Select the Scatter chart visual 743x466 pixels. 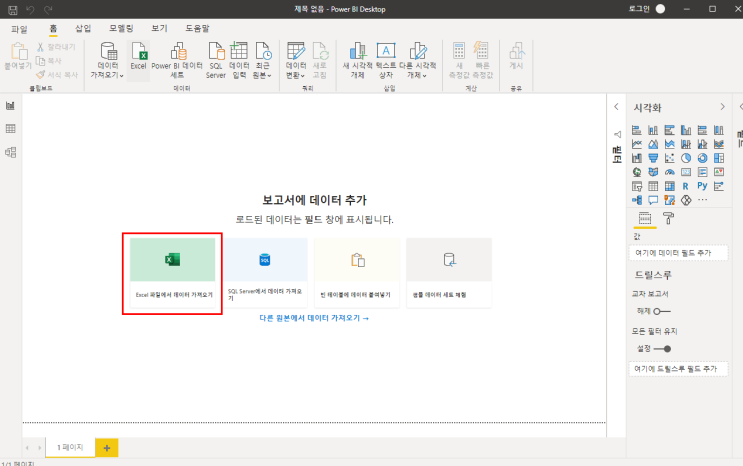[670, 158]
